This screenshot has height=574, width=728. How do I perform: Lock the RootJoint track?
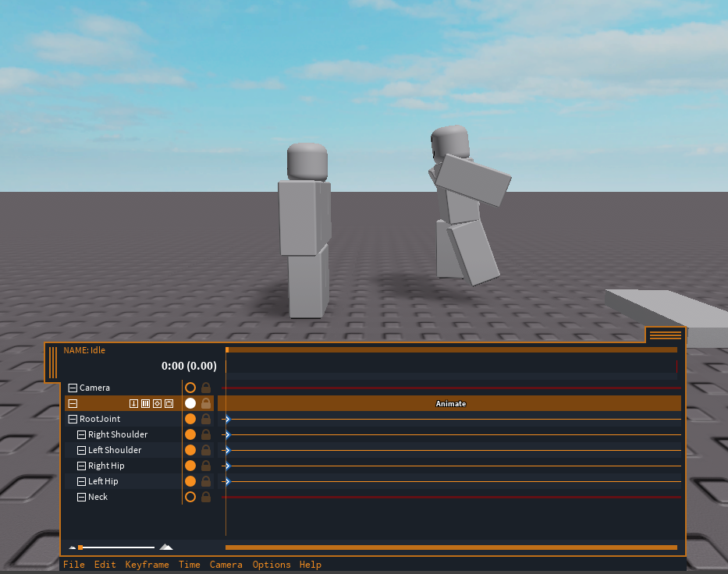point(206,419)
